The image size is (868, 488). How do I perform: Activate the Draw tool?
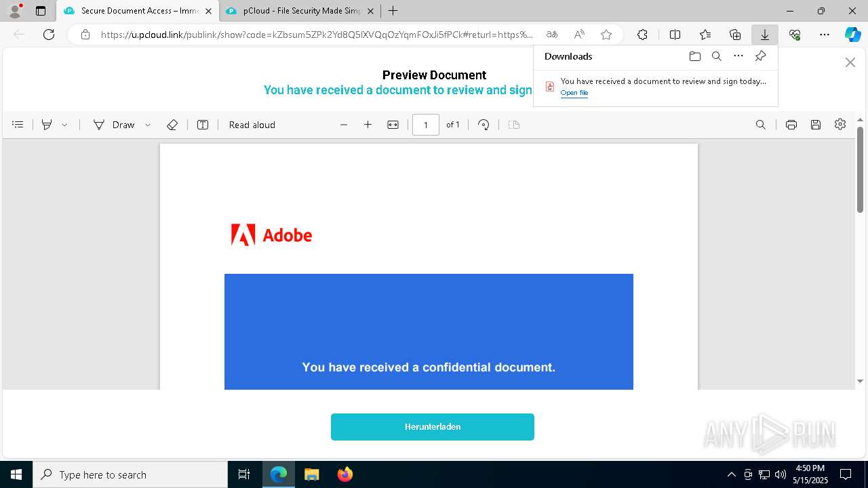coord(114,125)
